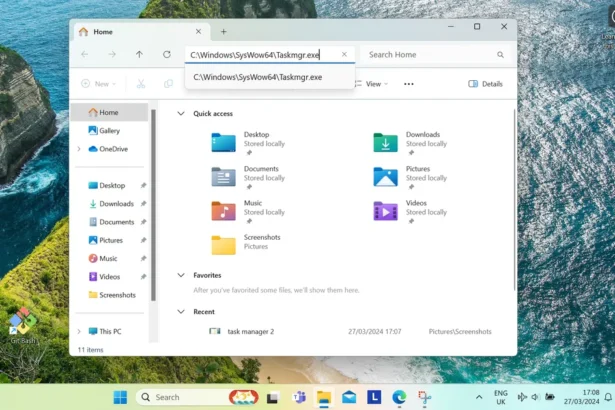Open Music in the sidebar
Screen dimensions: 615x410
click(103, 259)
